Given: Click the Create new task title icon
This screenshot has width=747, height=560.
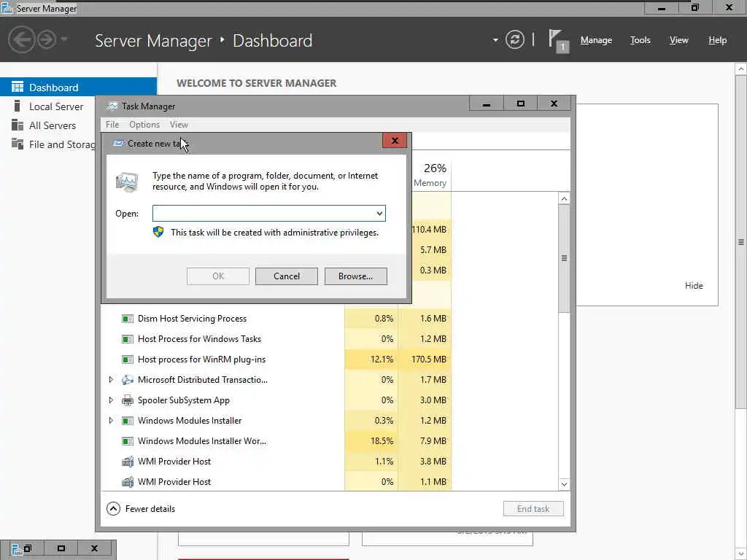Looking at the screenshot, I should 118,143.
